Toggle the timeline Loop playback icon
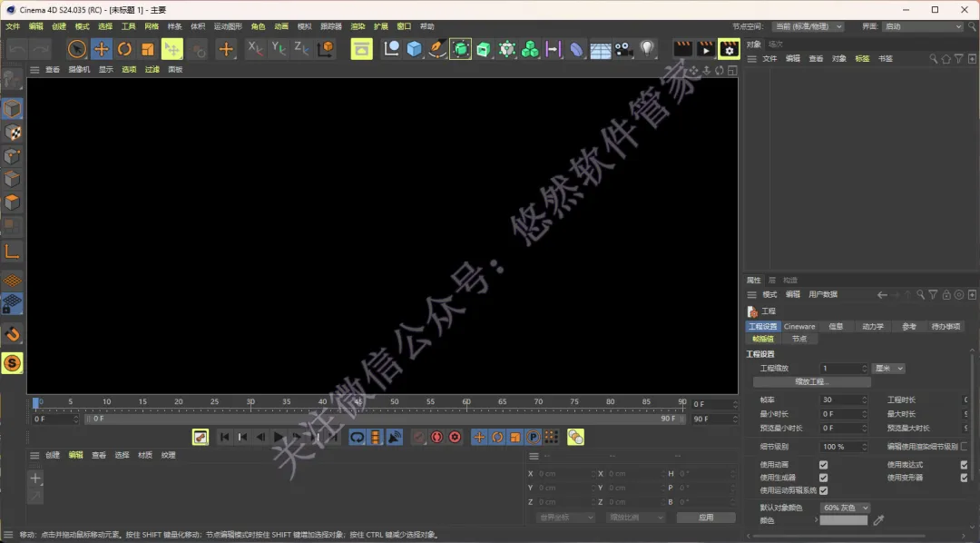980x543 pixels. pyautogui.click(x=357, y=437)
